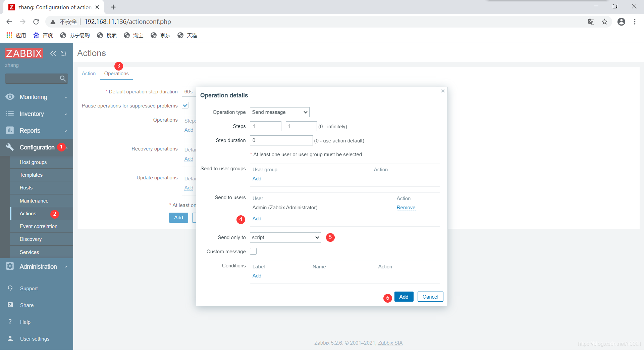Viewport: 644px width, 350px height.
Task: Remove Admin (Zabbix Administrator) user
Action: pos(406,208)
